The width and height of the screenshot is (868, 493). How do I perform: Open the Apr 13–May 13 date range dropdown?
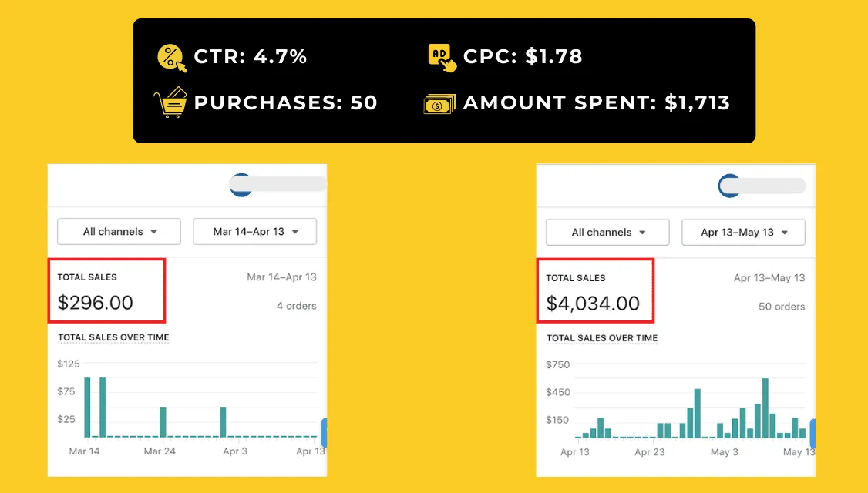pyautogui.click(x=743, y=233)
